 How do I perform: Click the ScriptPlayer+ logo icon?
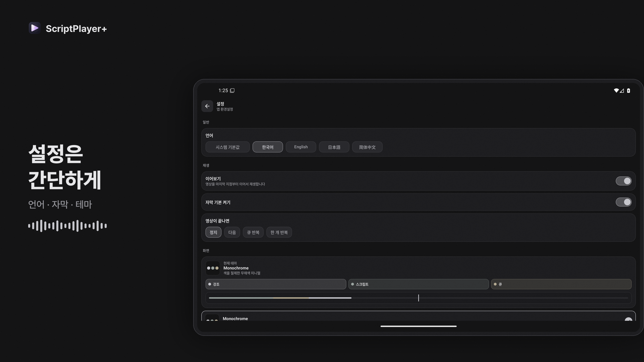click(x=34, y=28)
